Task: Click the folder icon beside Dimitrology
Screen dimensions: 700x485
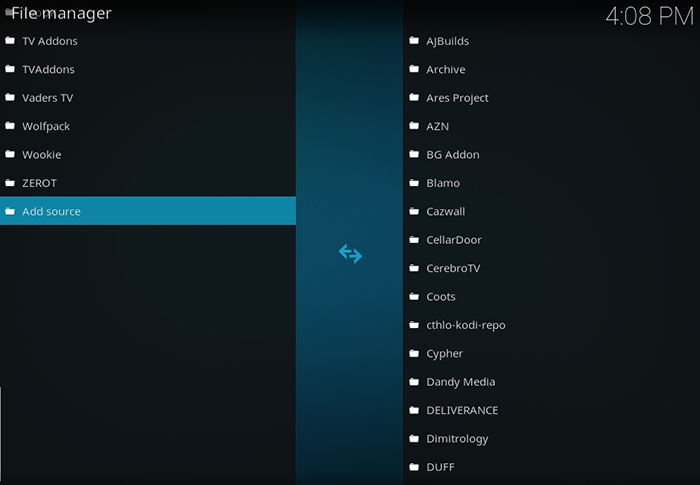Action: [414, 439]
